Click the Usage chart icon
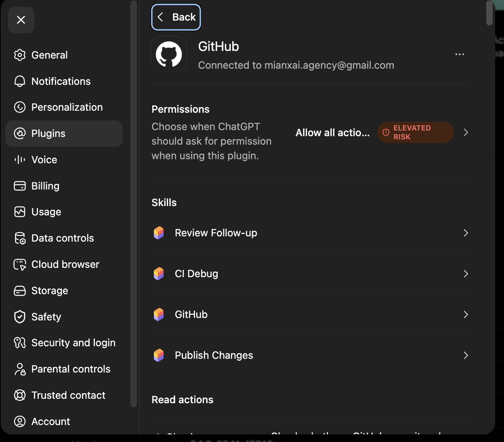The width and height of the screenshot is (504, 442). (20, 212)
